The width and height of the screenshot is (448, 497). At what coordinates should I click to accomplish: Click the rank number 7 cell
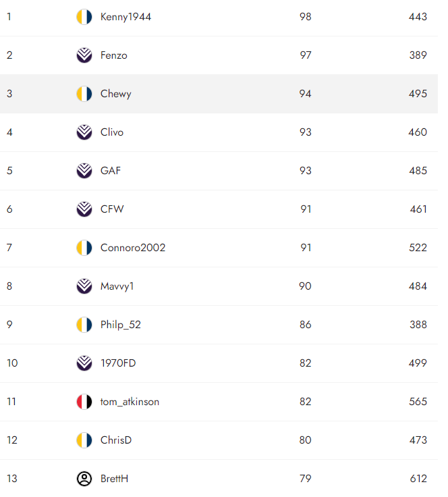pos(9,248)
